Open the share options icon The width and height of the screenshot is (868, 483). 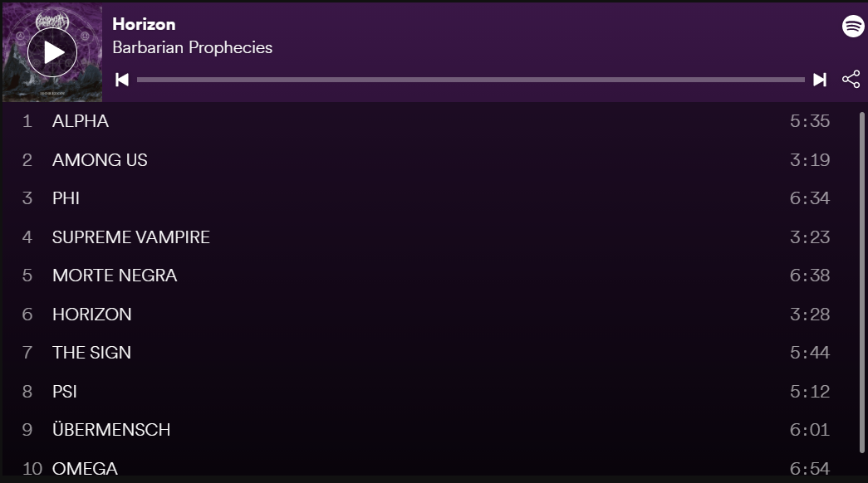pos(851,80)
